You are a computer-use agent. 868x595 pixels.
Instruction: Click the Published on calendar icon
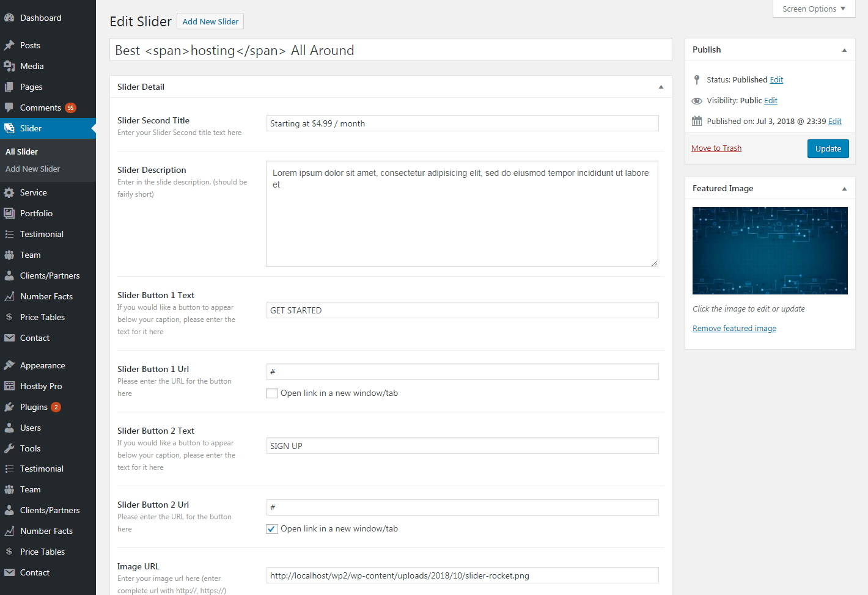coord(697,121)
